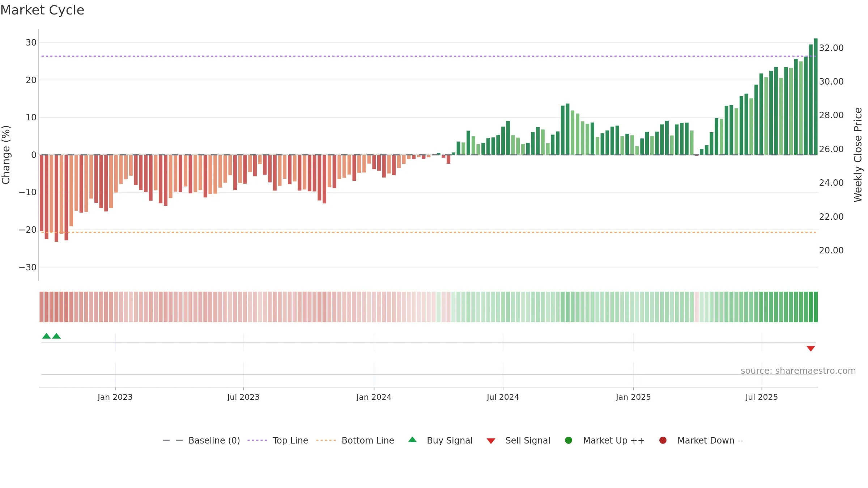Click the Jul 2025 axis label
The width and height of the screenshot is (868, 488).
tap(762, 397)
